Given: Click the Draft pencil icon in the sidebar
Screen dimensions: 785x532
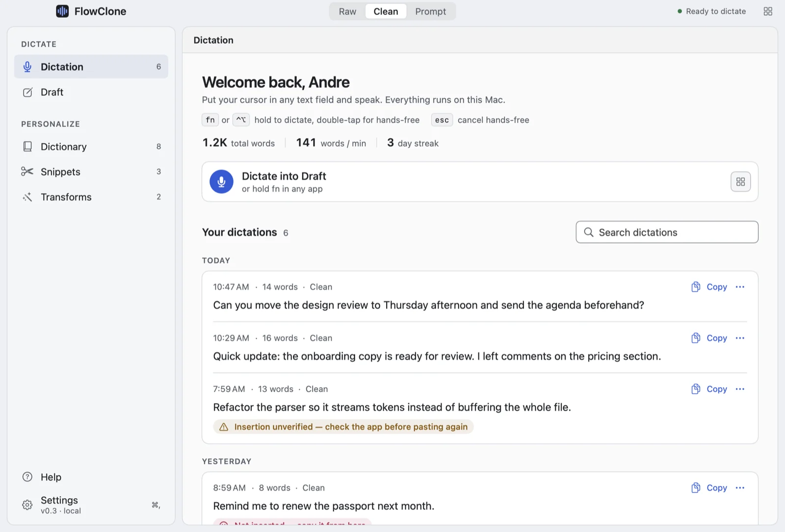Looking at the screenshot, I should [27, 92].
